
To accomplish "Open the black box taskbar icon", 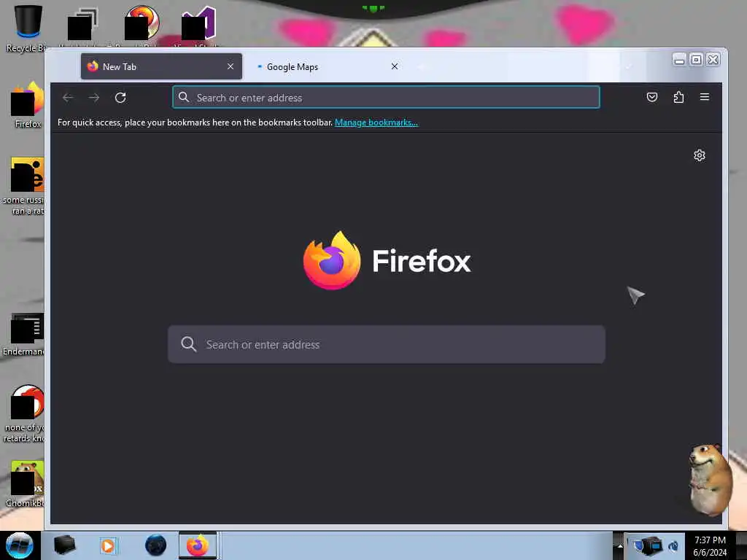I will (64, 545).
